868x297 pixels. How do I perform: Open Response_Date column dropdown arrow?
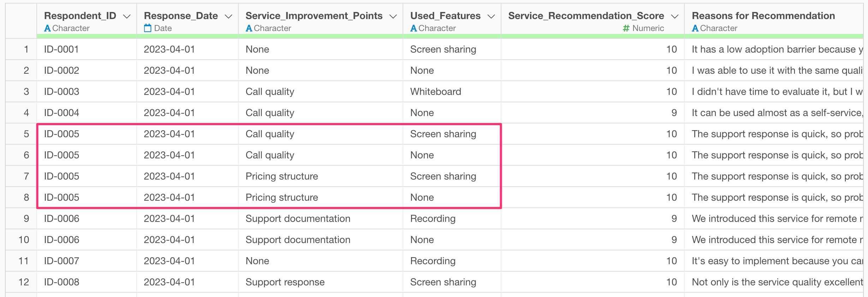pyautogui.click(x=228, y=16)
